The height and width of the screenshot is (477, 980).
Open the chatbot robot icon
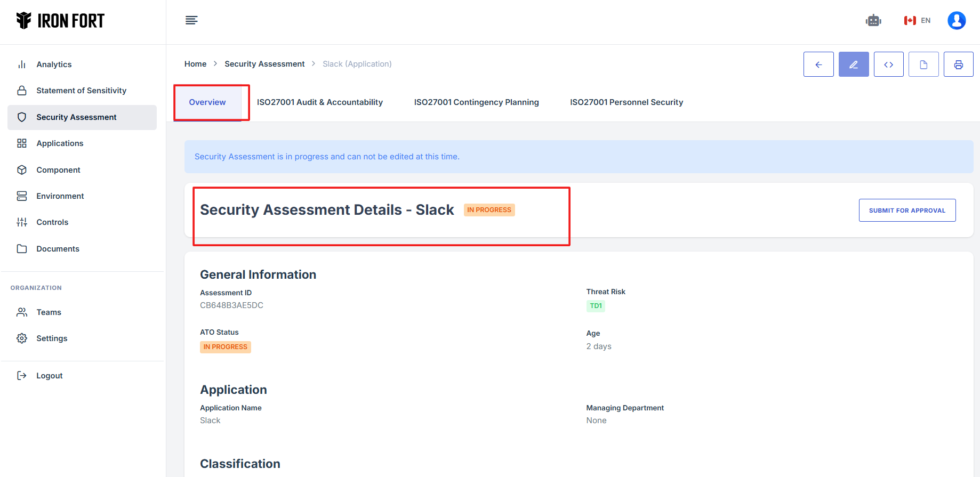(x=873, y=21)
